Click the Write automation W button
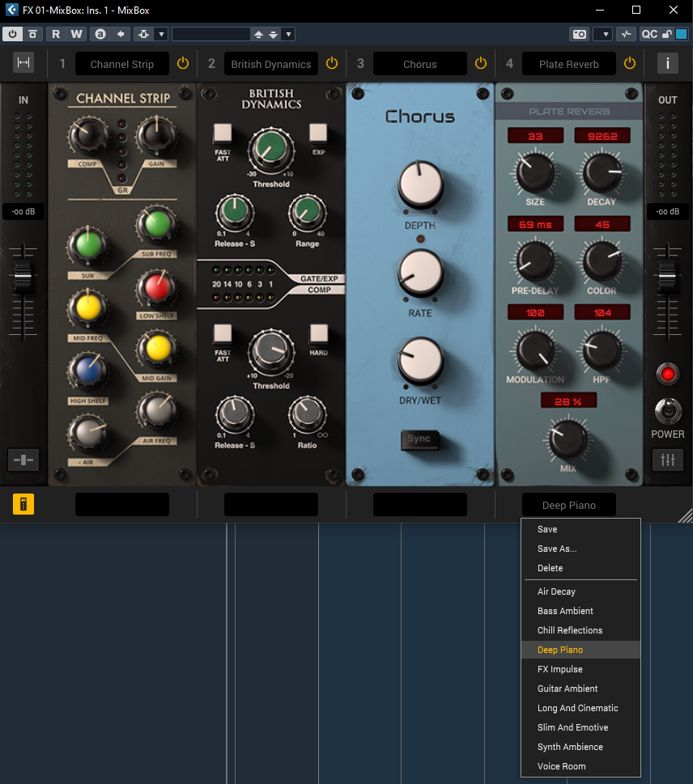 tap(76, 34)
